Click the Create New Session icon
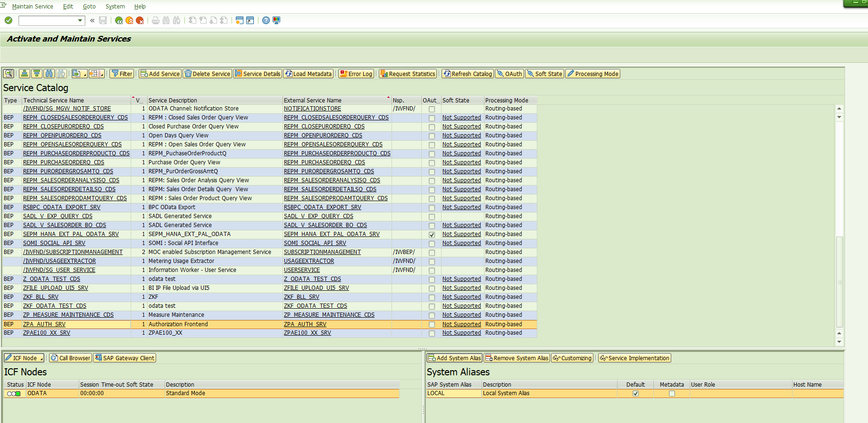 pyautogui.click(x=240, y=20)
